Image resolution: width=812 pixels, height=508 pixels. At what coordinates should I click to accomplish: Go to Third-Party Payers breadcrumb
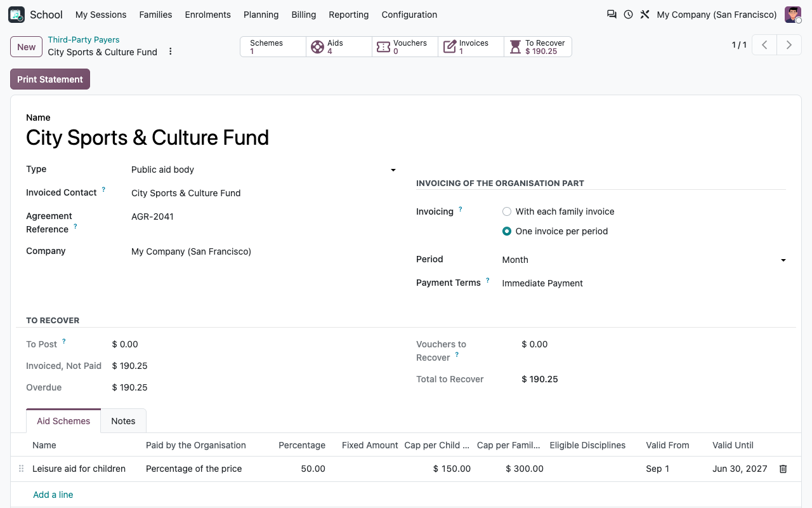coord(84,39)
